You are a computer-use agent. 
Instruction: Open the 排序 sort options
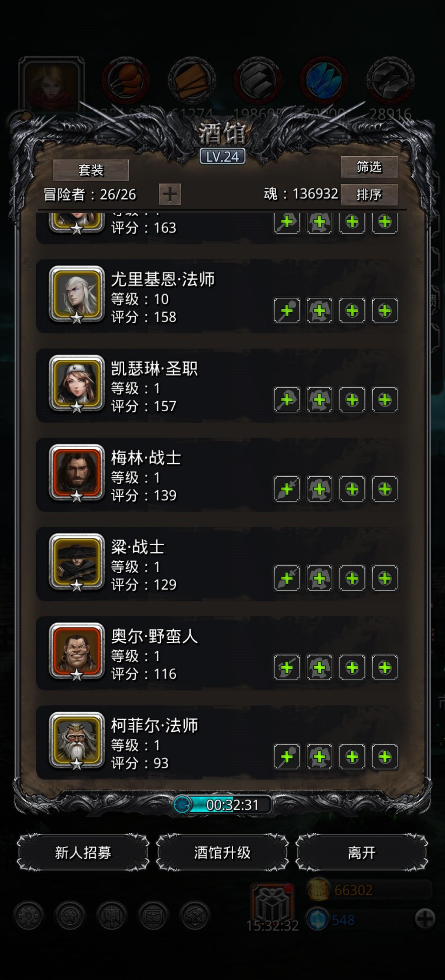[x=369, y=195]
